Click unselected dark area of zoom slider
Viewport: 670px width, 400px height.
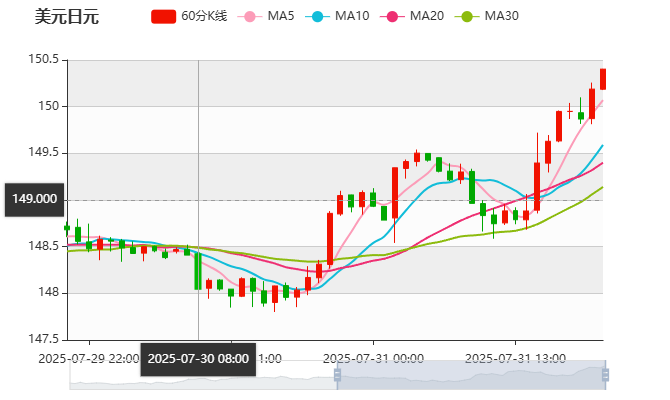(200, 376)
